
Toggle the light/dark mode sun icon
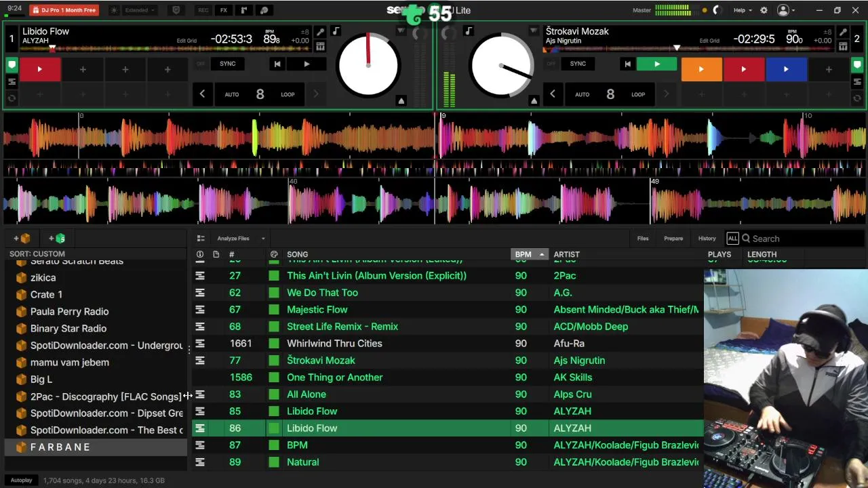(x=114, y=10)
